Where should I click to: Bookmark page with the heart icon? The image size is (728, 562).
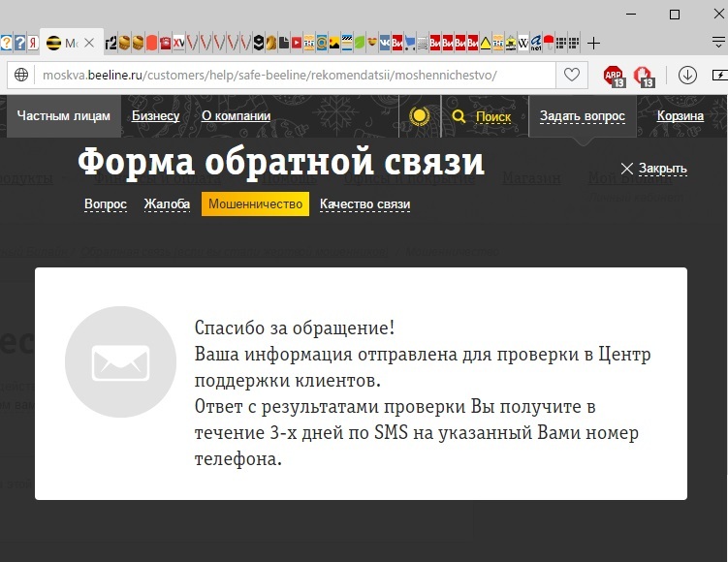pyautogui.click(x=572, y=75)
